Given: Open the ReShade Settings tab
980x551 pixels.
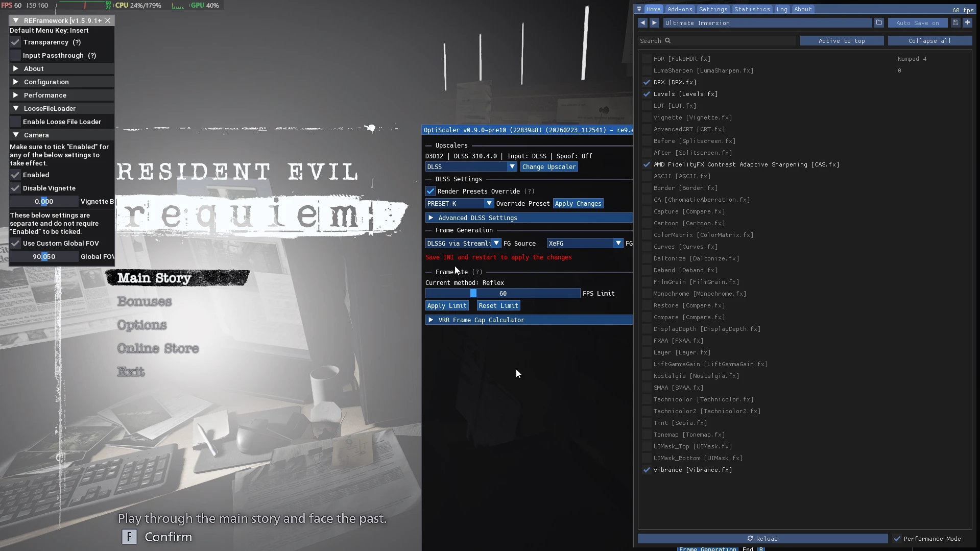Looking at the screenshot, I should point(713,9).
